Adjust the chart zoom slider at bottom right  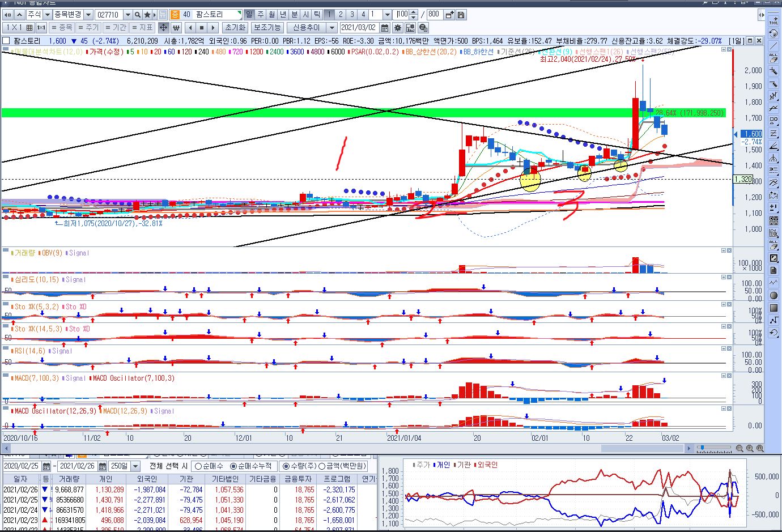703,448
